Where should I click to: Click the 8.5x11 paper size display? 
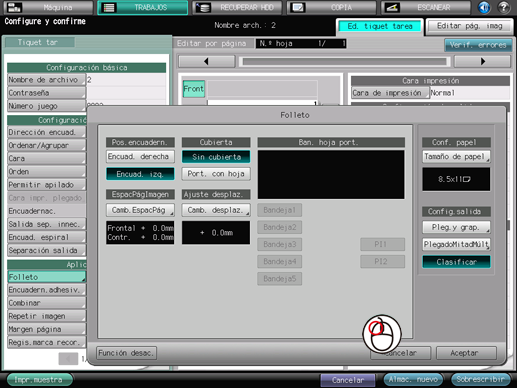coord(456,179)
